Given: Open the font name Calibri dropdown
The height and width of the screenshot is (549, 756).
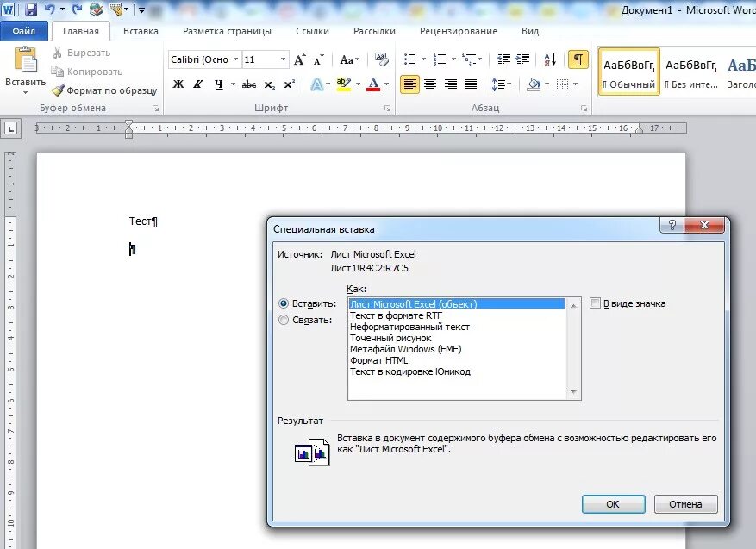Looking at the screenshot, I should coord(236,59).
